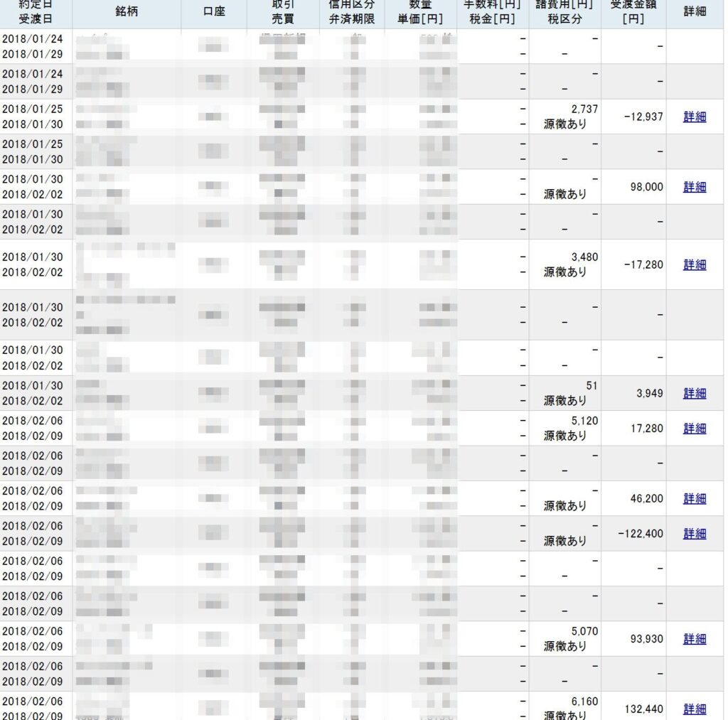Click the 詳細 column header
The image size is (728, 720).
coord(695,11)
